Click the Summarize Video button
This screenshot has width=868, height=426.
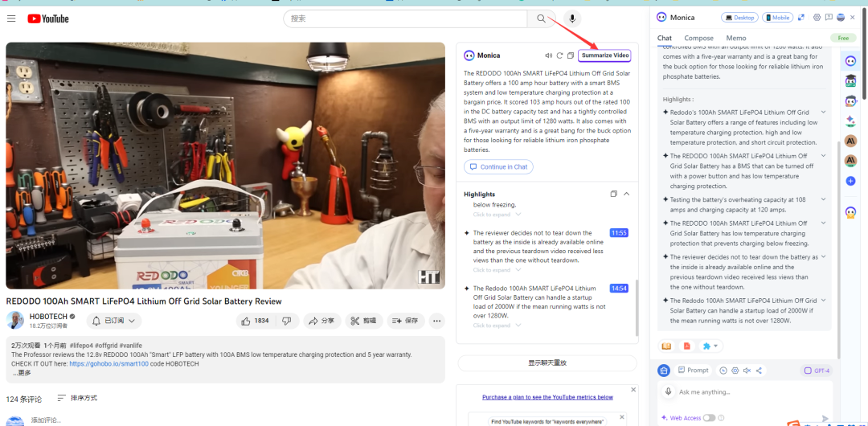tap(604, 55)
